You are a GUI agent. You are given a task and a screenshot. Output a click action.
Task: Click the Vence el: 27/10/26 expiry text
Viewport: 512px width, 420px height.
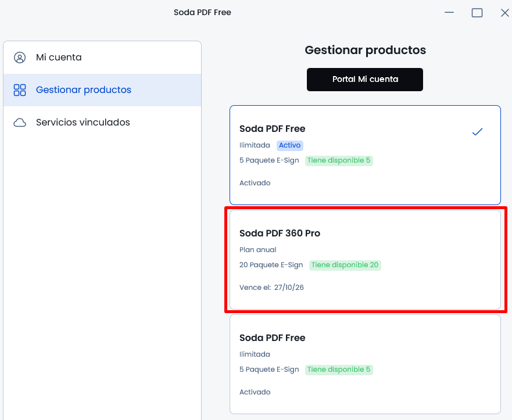click(271, 288)
